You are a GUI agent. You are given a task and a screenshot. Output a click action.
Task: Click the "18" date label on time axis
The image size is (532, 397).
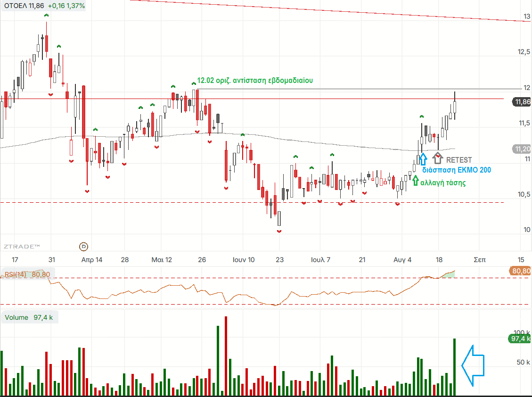(439, 260)
